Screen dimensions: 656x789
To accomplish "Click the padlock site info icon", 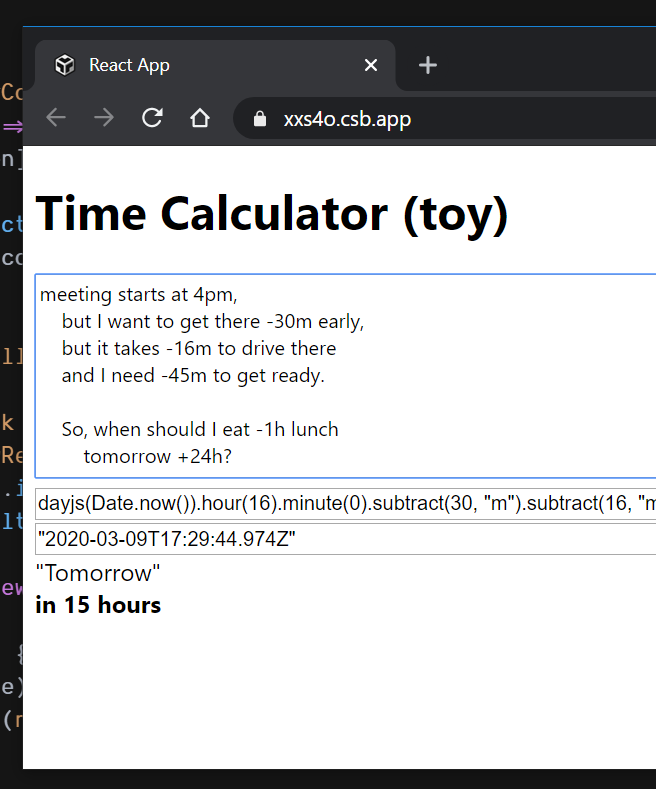I will coord(260,119).
